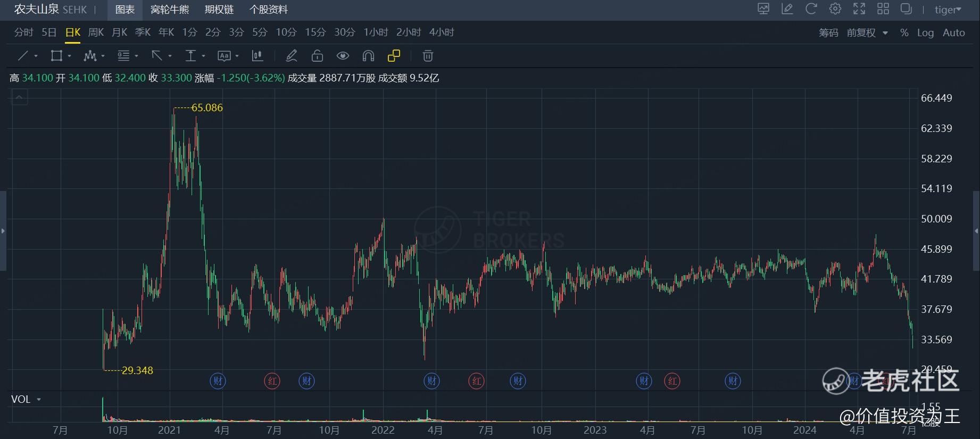The image size is (980, 439).
Task: Toggle magnet snap mode
Action: tap(368, 56)
